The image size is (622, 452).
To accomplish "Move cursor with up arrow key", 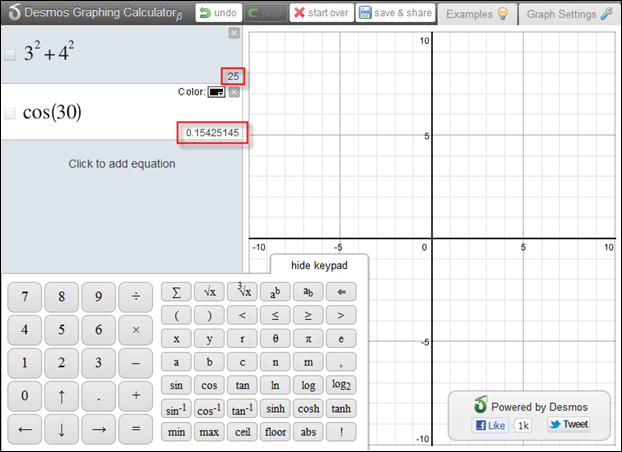I will [x=61, y=396].
